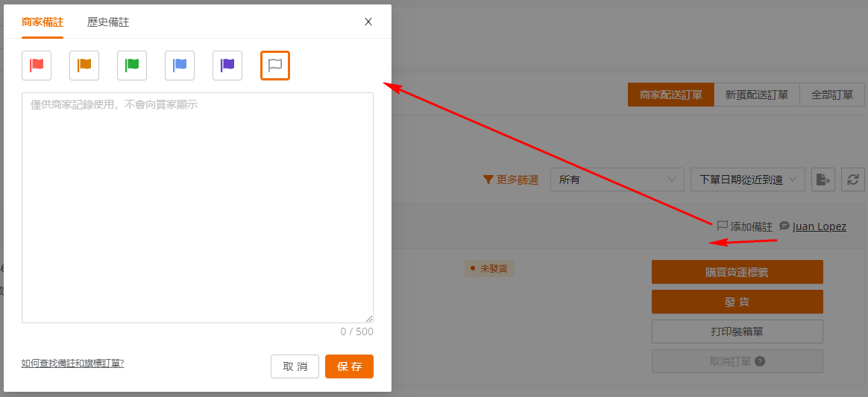Screen dimensions: 868x397
Task: Select the empty outline flag option
Action: coord(275,66)
